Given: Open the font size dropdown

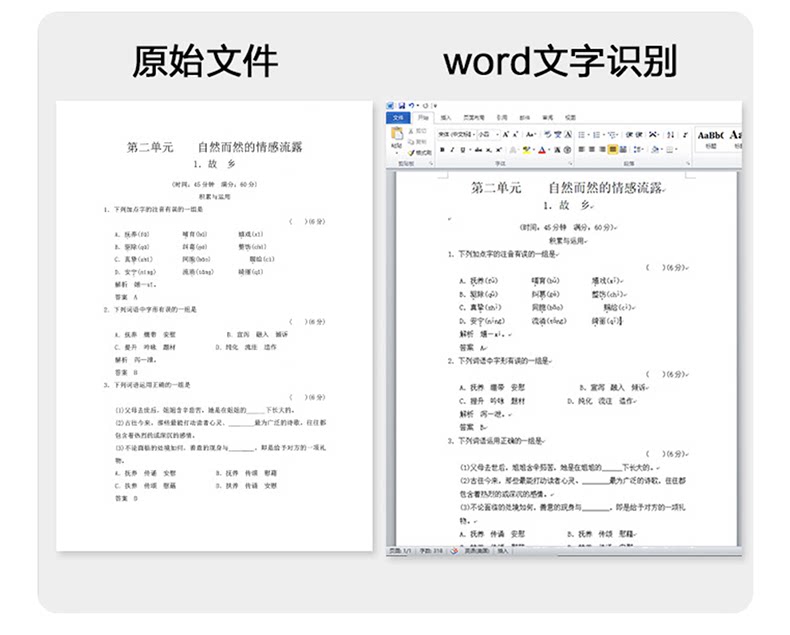Looking at the screenshot, I should point(488,135).
